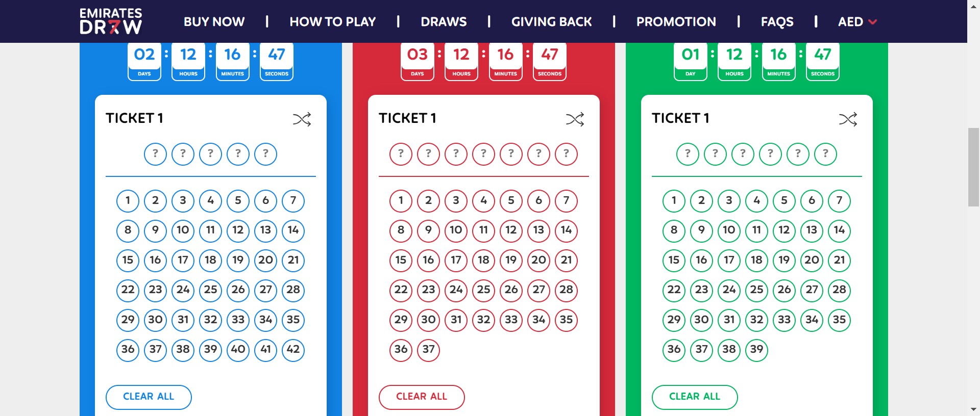Select number 20 on the red ticket
Image resolution: width=980 pixels, height=416 pixels.
point(538,261)
